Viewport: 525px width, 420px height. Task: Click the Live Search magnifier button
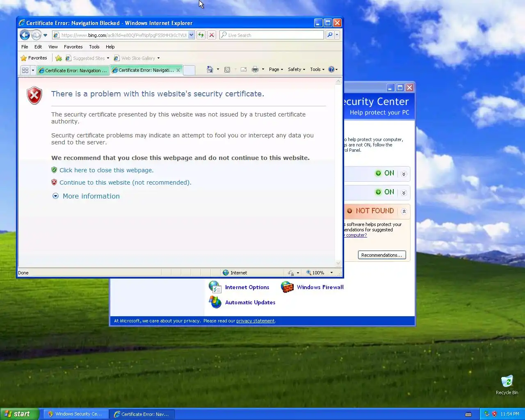[x=330, y=35]
